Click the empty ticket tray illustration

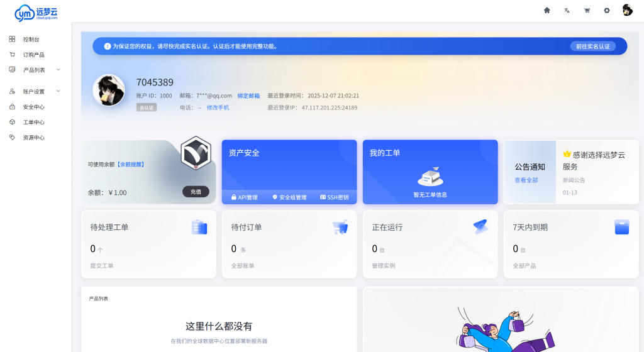tap(430, 177)
